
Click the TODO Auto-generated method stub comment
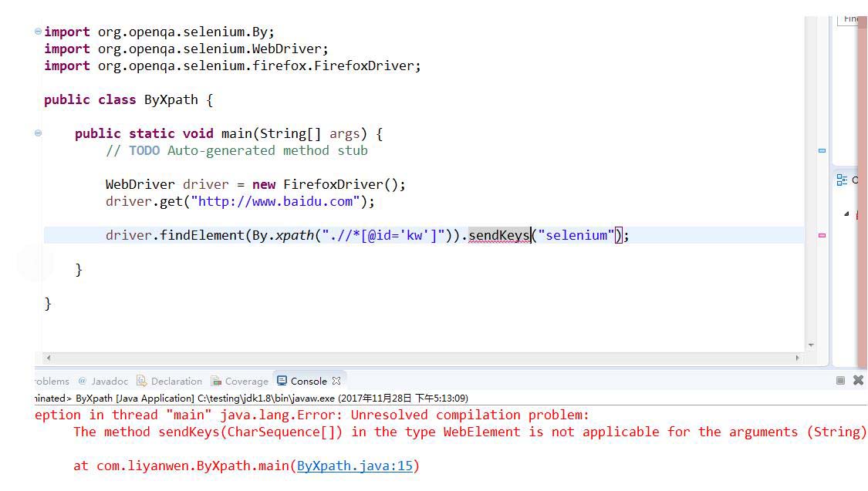click(237, 151)
